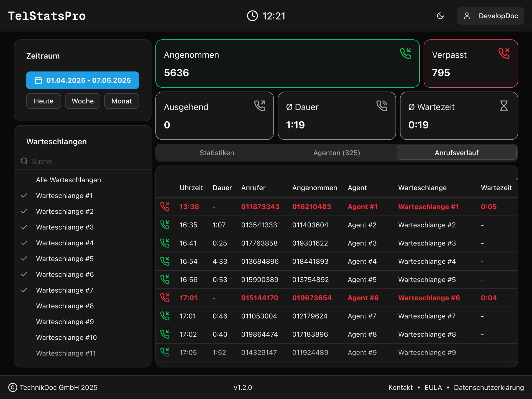Sort by Dauer column header
This screenshot has width=532, height=399.
click(x=222, y=188)
